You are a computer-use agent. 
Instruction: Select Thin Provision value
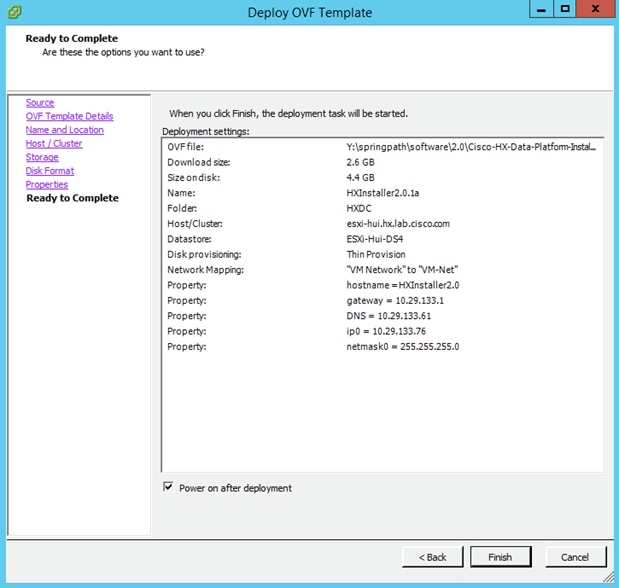pos(376,254)
